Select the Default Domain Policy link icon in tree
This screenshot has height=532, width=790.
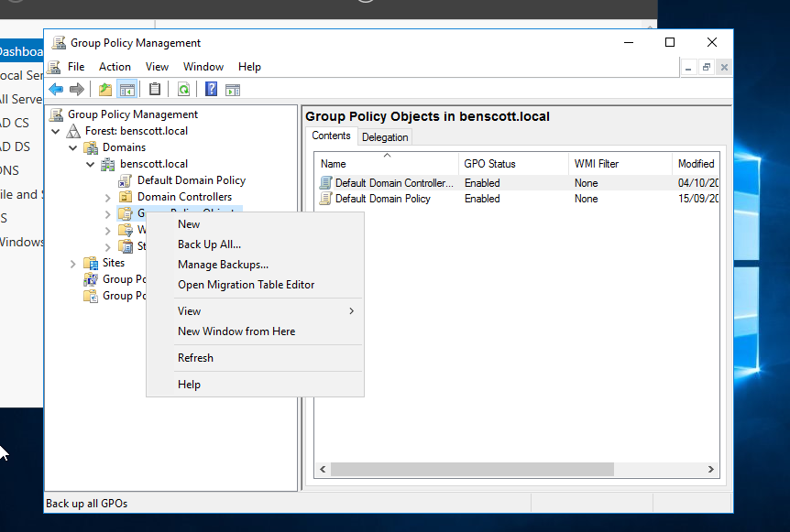(125, 180)
